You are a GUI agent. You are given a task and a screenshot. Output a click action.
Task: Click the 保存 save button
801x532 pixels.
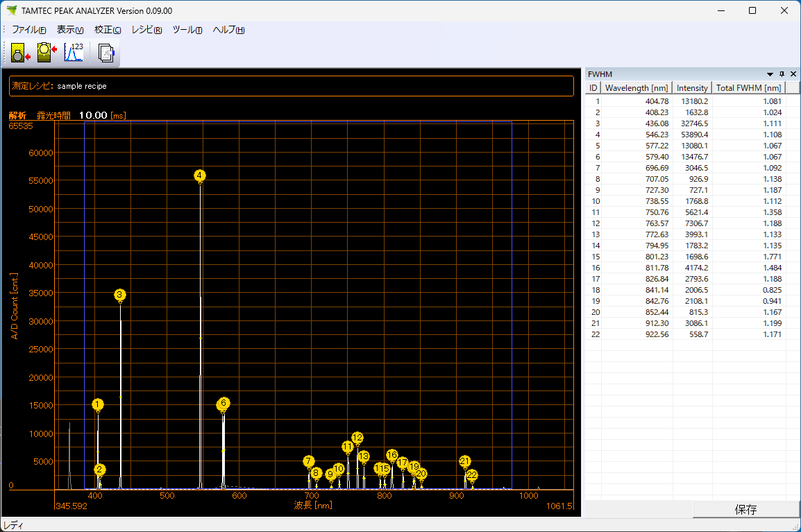point(746,508)
